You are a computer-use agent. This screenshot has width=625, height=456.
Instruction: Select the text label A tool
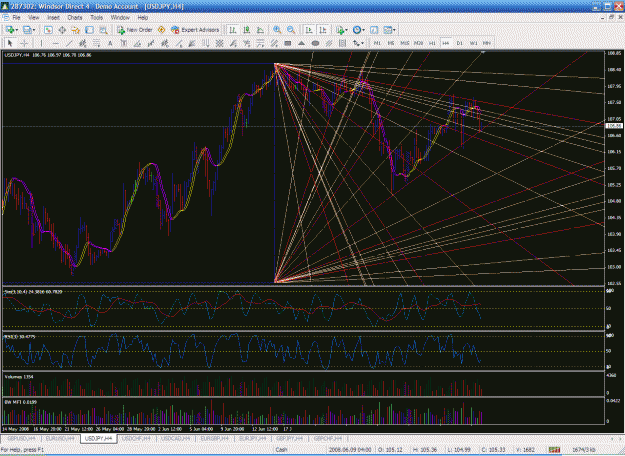(x=110, y=43)
